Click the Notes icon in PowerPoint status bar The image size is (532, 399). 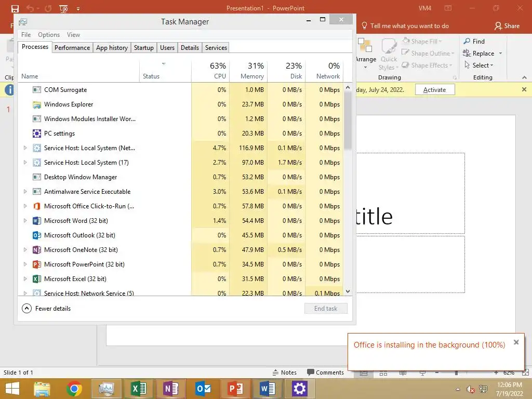click(275, 373)
